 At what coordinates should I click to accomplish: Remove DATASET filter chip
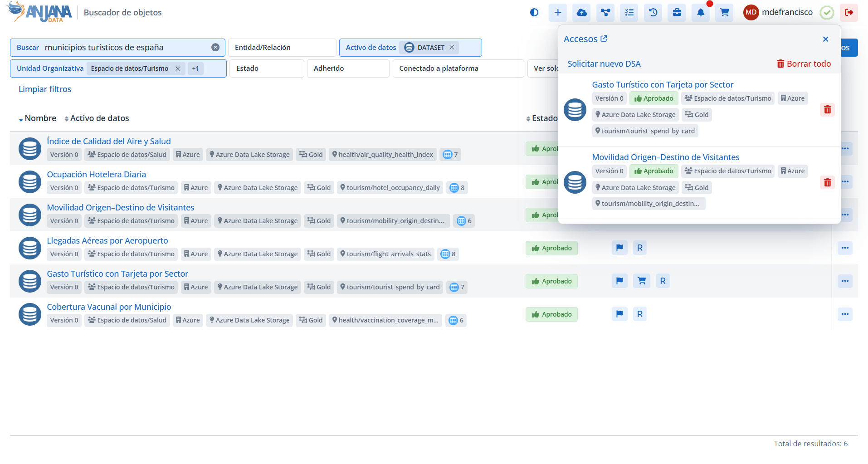(x=452, y=48)
